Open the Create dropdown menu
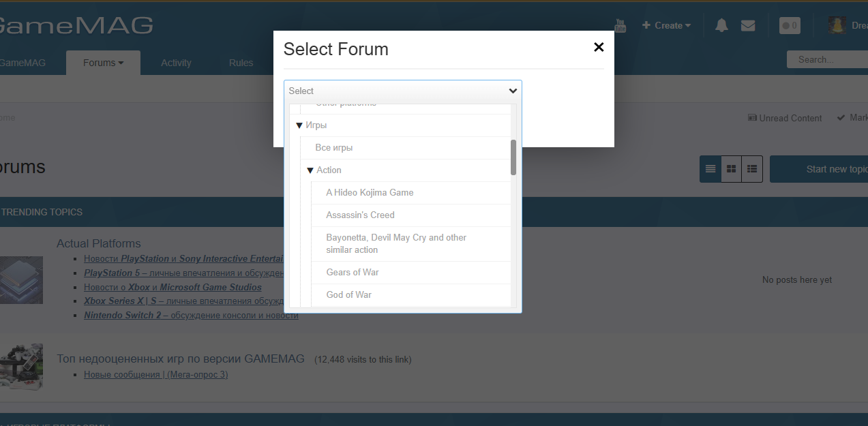The height and width of the screenshot is (426, 868). [666, 25]
